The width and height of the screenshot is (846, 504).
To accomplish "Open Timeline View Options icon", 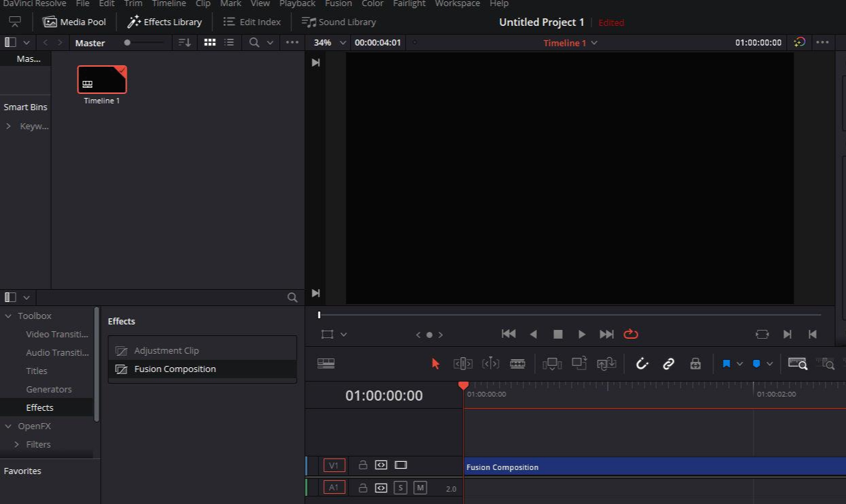I will tap(326, 364).
